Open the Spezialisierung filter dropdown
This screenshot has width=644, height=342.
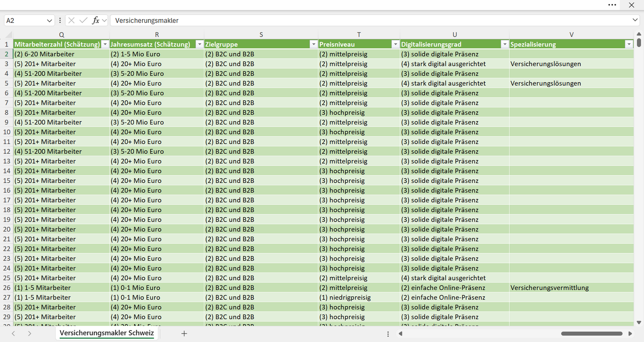click(629, 44)
